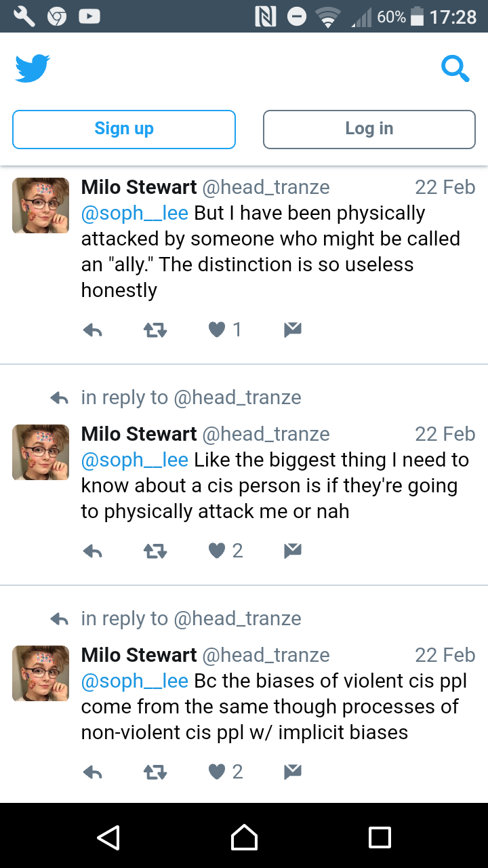Viewport: 488px width, 868px height.
Task: Like the "attack me or nah" tweet
Action: point(218,551)
